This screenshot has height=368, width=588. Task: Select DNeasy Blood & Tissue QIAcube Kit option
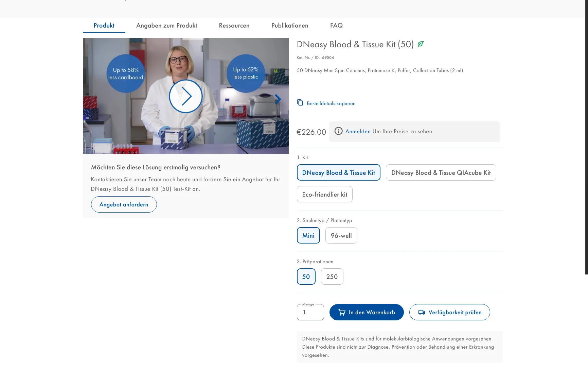pyautogui.click(x=441, y=172)
